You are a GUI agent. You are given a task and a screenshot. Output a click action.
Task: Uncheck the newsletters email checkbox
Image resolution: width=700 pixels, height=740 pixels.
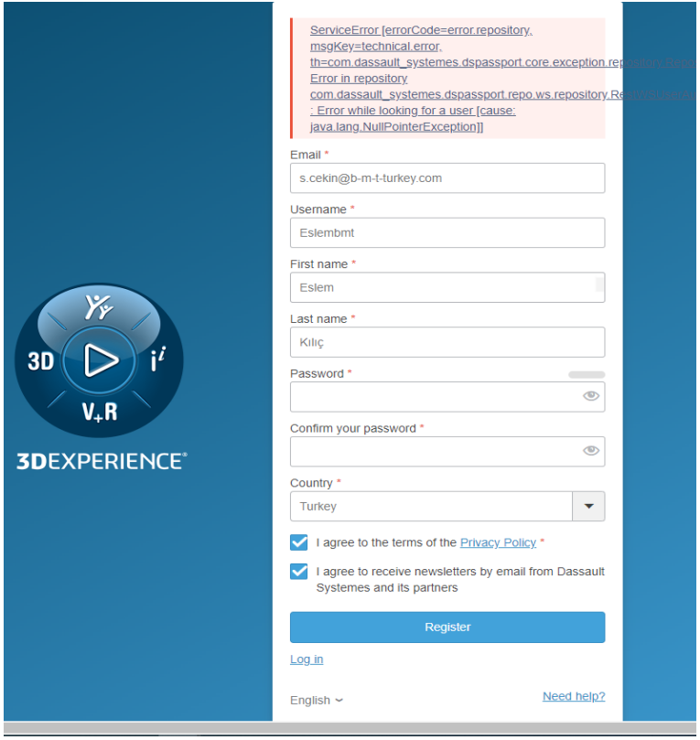299,572
